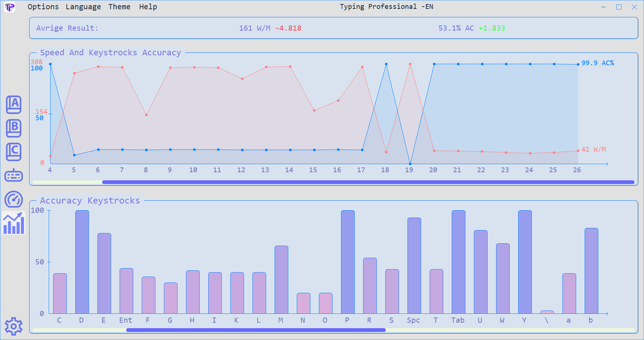Viewport: 644px width, 340px height.
Task: Open the Help menu
Action: [148, 7]
